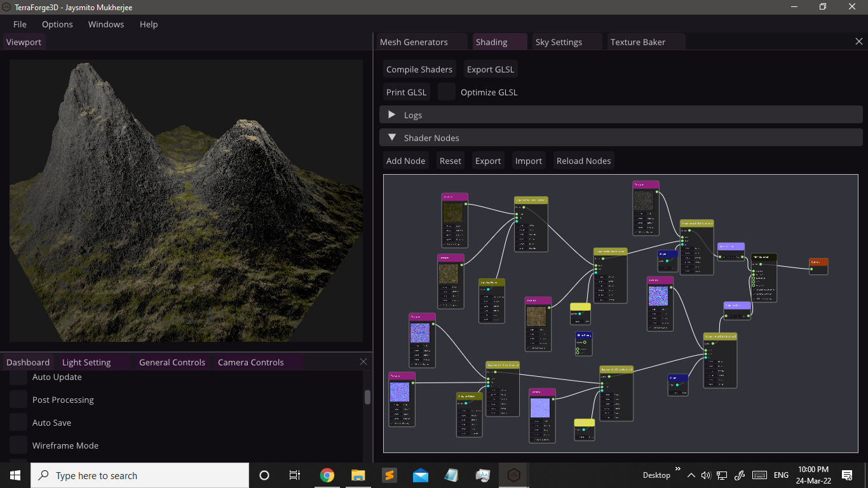Toggle the Wireframe Mode checkbox
868x488 pixels.
point(18,445)
